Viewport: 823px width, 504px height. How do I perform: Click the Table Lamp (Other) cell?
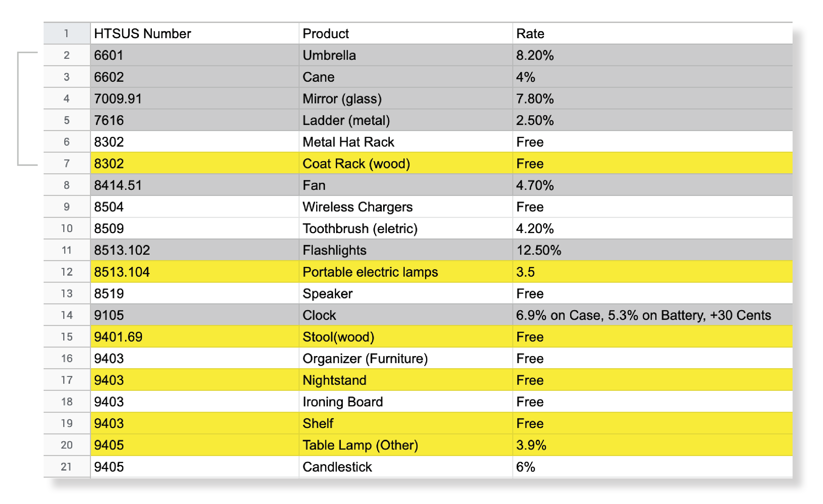click(405, 445)
